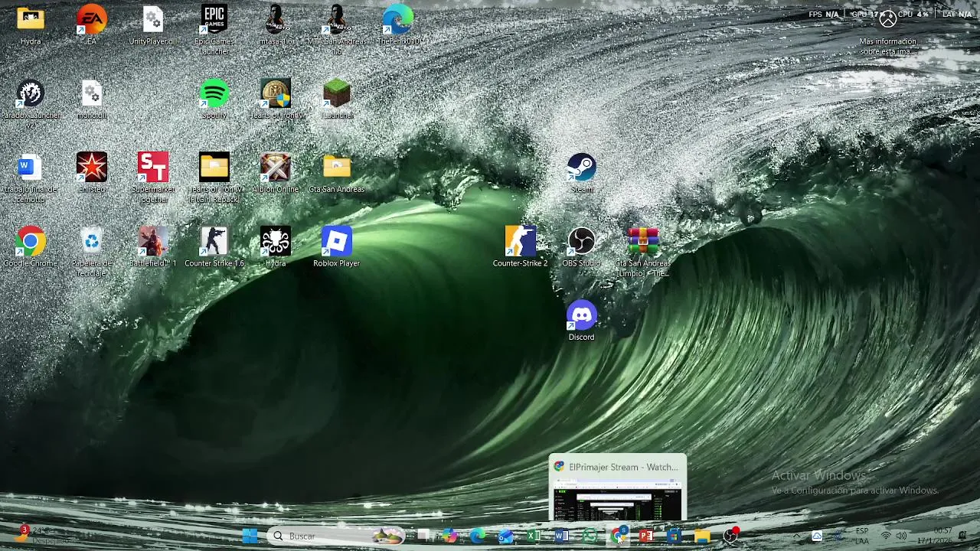Screen dimensions: 980x551
Task: Launch the Enlisted game shortcut
Action: 92,173
